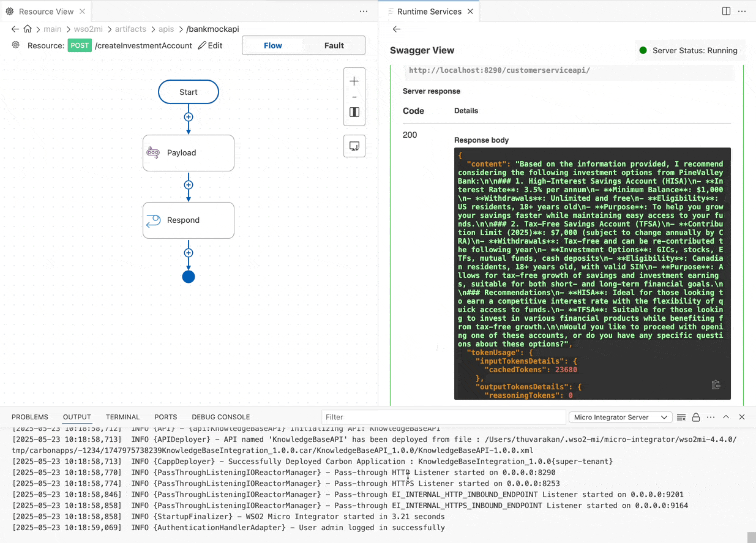Copy the response body to clipboard
The width and height of the screenshot is (756, 543).
coord(716,385)
